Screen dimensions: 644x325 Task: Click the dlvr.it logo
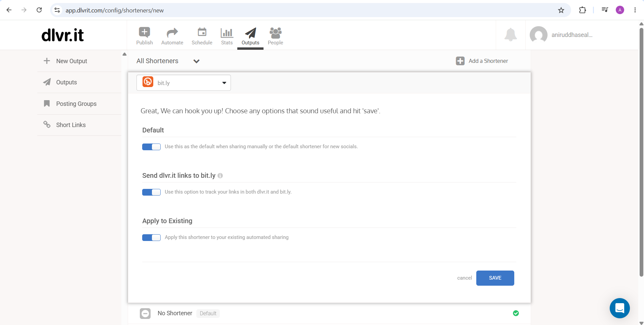[x=63, y=35]
